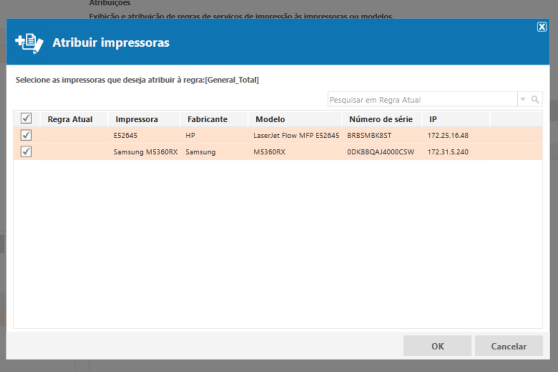Sort by Regra Atual column header
The image size is (558, 372).
click(x=70, y=119)
